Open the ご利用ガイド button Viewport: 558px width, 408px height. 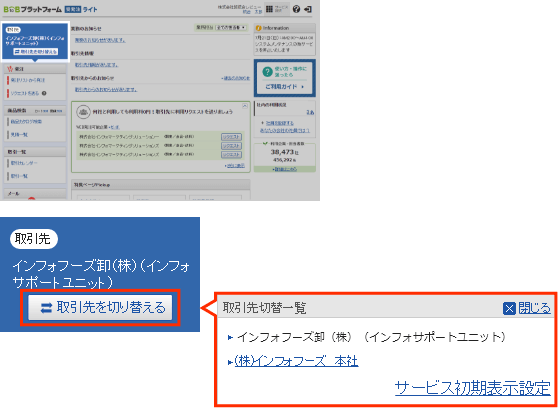coord(285,87)
